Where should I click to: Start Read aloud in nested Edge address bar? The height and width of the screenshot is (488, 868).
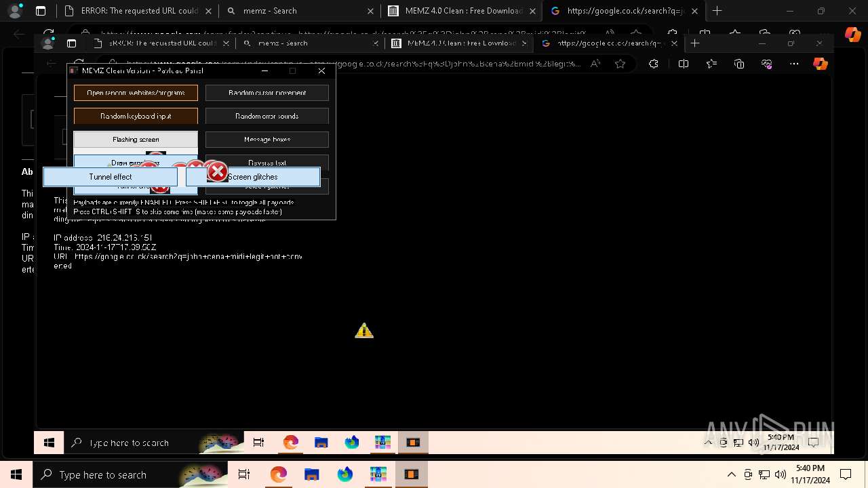[595, 64]
